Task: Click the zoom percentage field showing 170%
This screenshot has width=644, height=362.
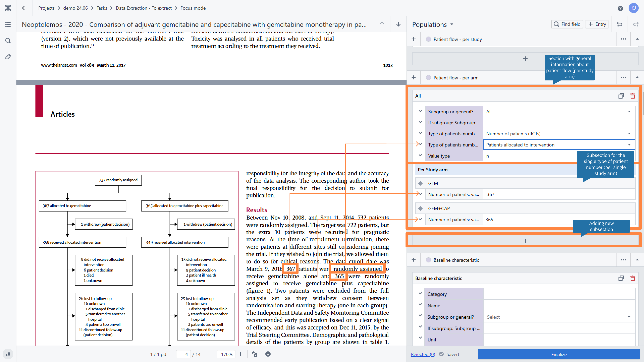Action: click(226, 354)
